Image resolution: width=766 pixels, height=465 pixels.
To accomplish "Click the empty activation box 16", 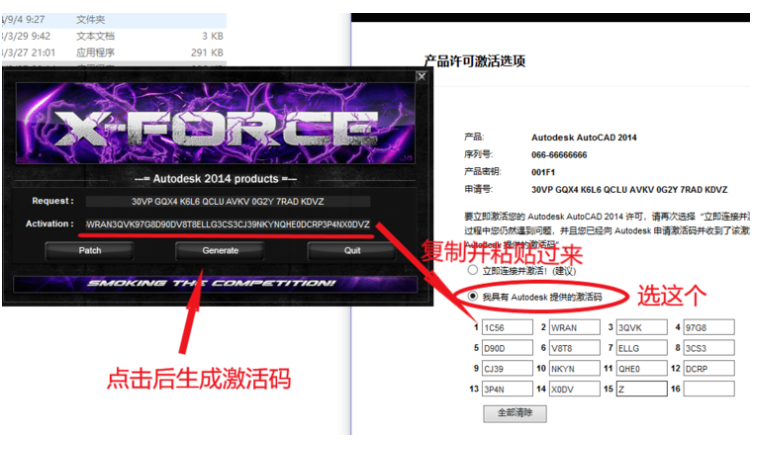I will click(708, 389).
